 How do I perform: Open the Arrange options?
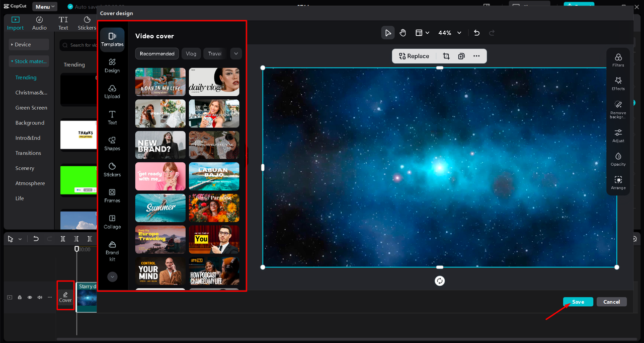pyautogui.click(x=618, y=183)
